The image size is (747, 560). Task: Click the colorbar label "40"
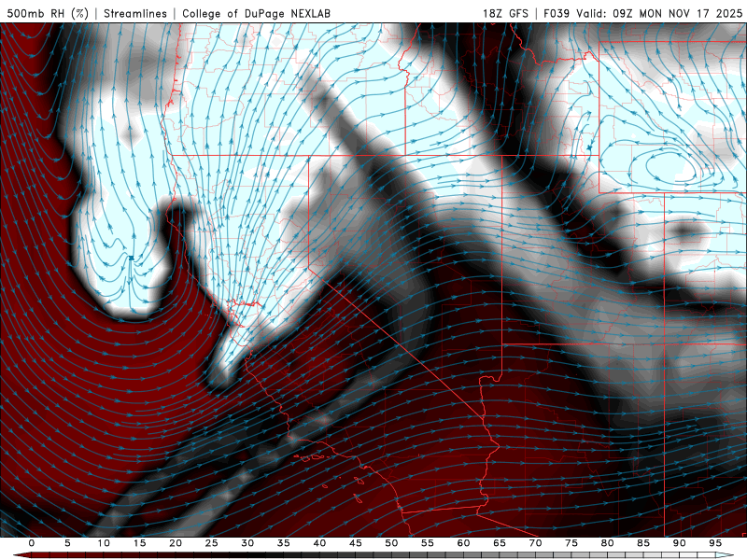click(x=319, y=543)
